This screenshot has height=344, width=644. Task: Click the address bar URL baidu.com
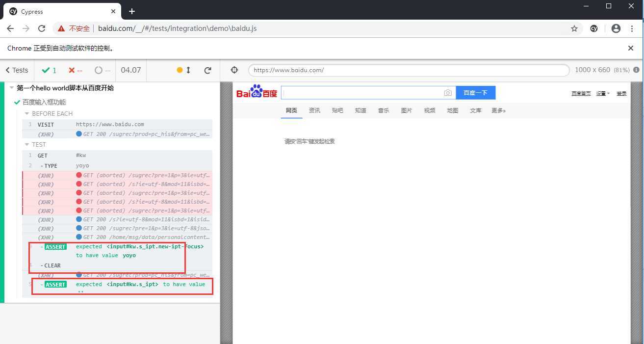tap(177, 28)
